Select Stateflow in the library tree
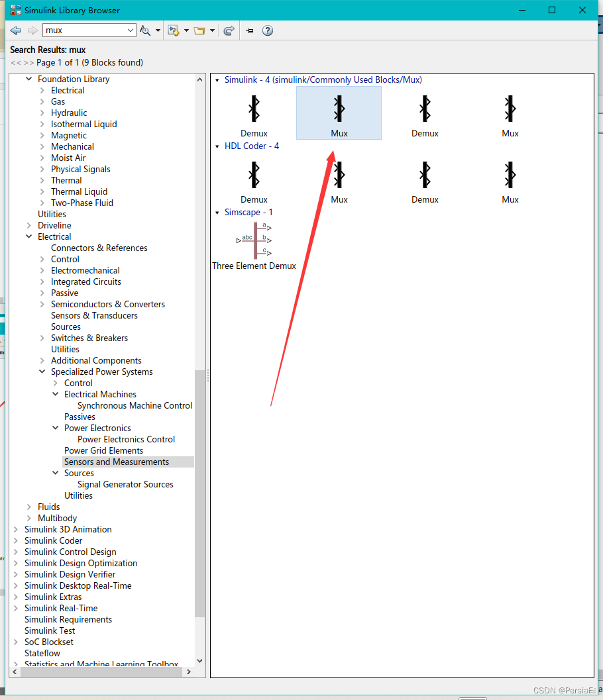Screen dimensions: 603x700 click(42, 653)
